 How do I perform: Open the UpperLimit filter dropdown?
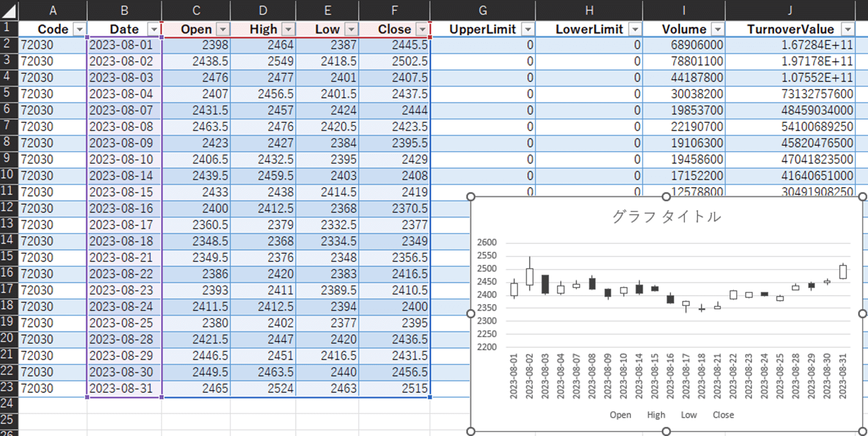tap(528, 29)
